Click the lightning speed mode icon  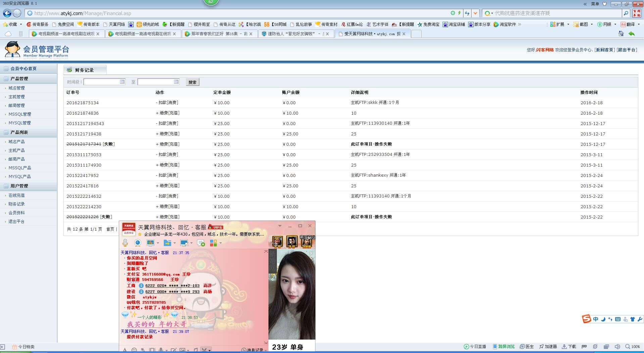[459, 13]
